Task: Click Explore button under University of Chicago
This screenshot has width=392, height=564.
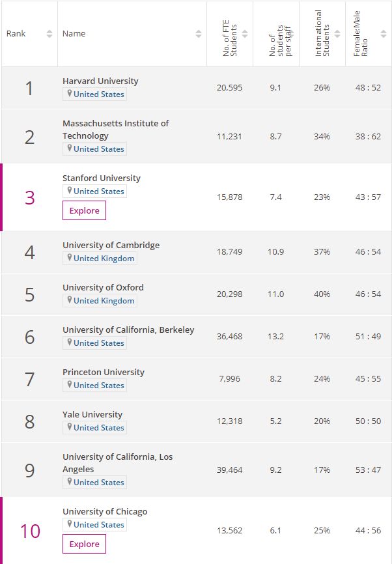Action: click(x=84, y=544)
